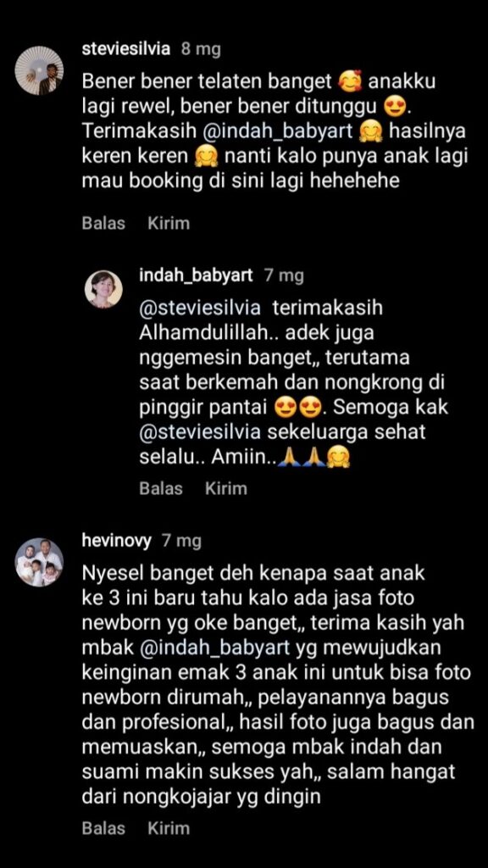
Task: Tap the steviesilvia username
Action: [126, 49]
